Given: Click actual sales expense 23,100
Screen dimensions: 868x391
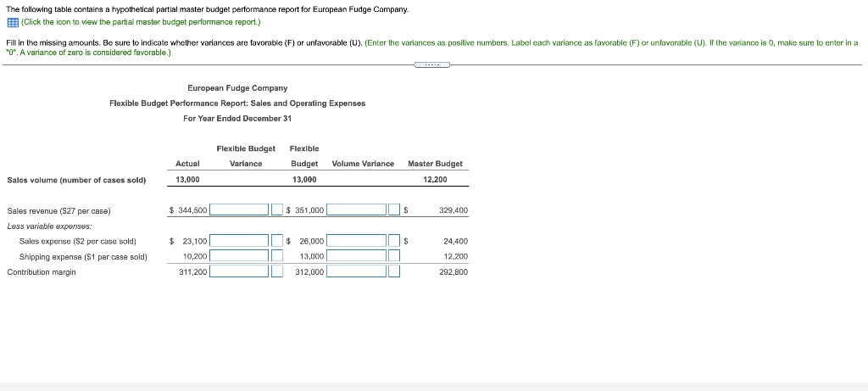Looking at the screenshot, I should (x=195, y=242).
